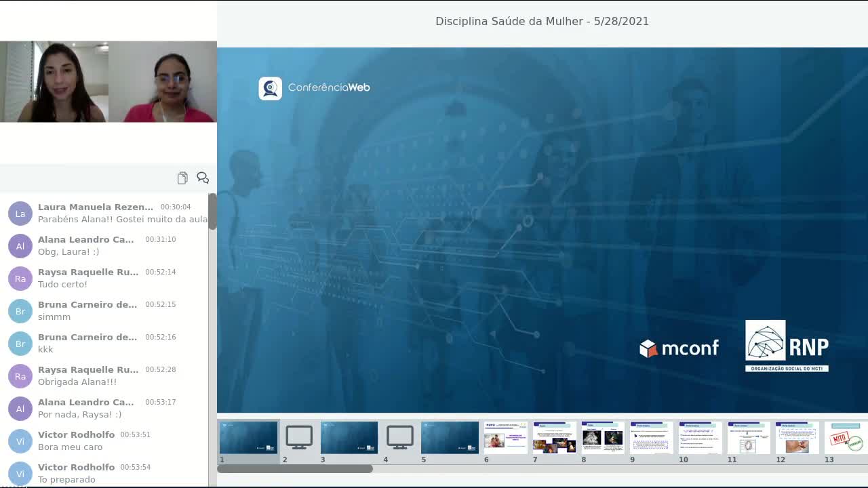Click name 'Victor Rodholfo' above 'Bora meu caro'
The width and height of the screenshot is (868, 488).
click(77, 435)
